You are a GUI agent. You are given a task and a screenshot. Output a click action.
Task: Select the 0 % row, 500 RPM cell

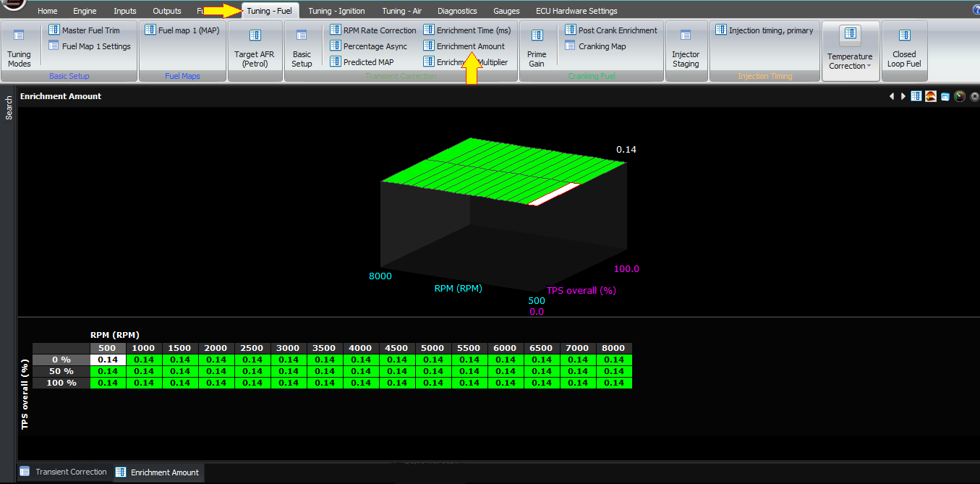(x=108, y=360)
